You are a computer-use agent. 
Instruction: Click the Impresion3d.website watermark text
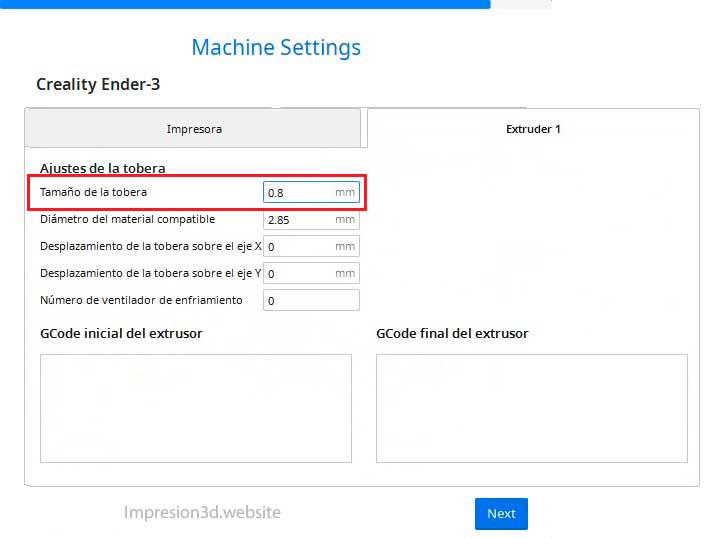(x=202, y=512)
